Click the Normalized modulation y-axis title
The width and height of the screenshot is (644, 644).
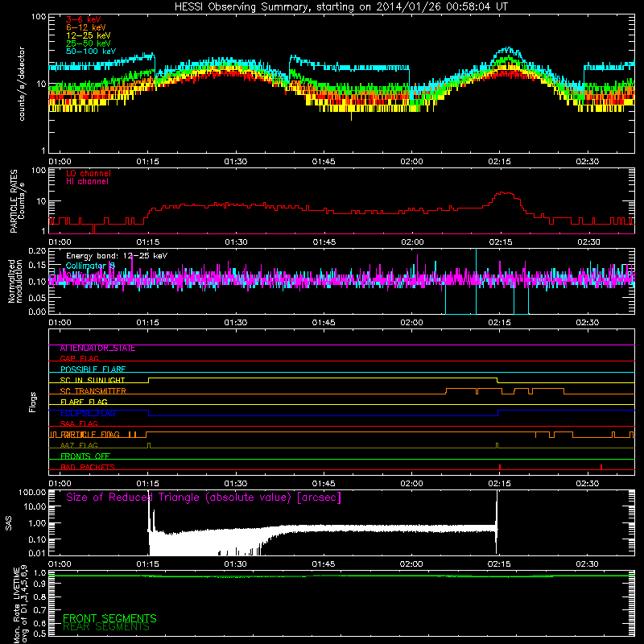tap(15, 281)
